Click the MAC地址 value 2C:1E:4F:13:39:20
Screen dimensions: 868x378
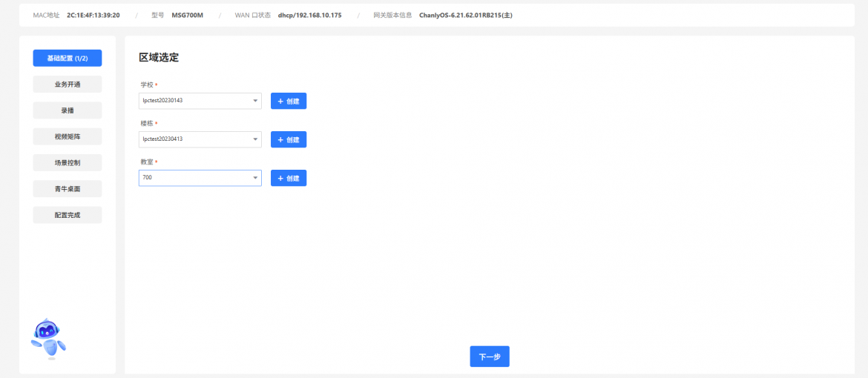tap(93, 15)
